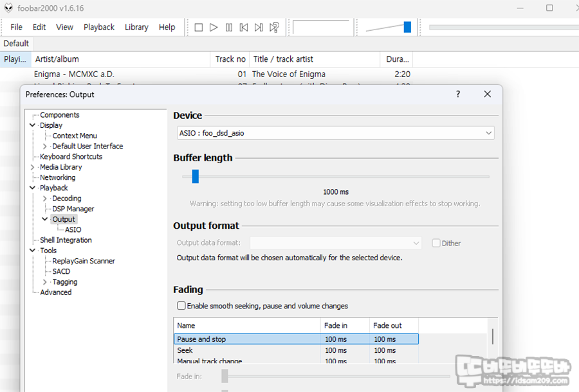Select ReplayGain Scanner preferences page

84,261
